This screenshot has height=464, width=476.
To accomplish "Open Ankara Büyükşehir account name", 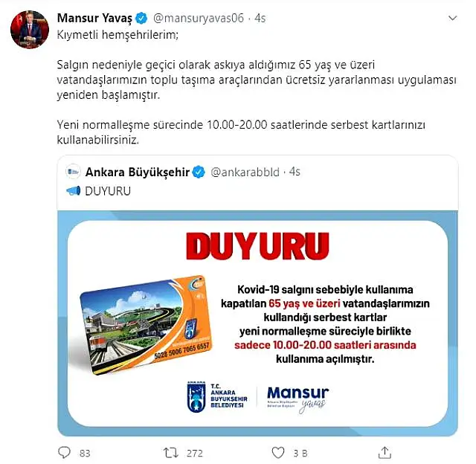I will pos(138,172).
